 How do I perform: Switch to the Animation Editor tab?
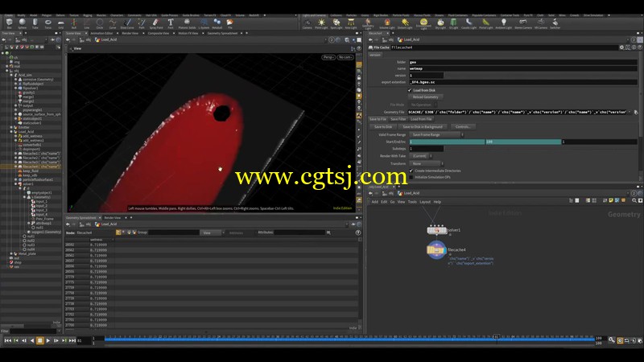(101, 33)
